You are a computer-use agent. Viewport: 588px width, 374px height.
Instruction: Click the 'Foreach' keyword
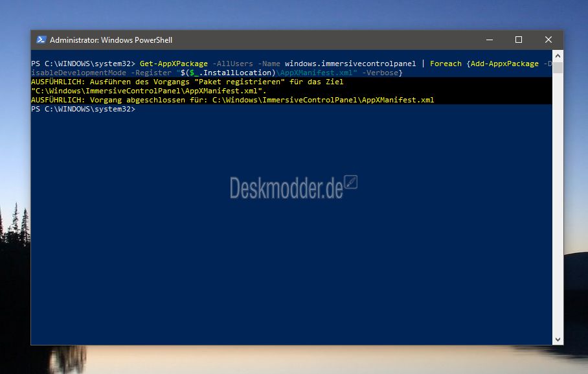446,64
